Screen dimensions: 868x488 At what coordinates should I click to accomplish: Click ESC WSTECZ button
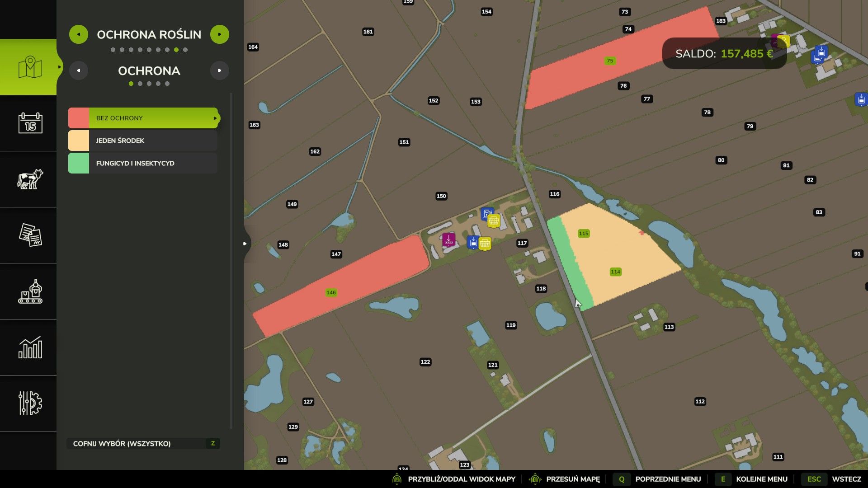[832, 479]
